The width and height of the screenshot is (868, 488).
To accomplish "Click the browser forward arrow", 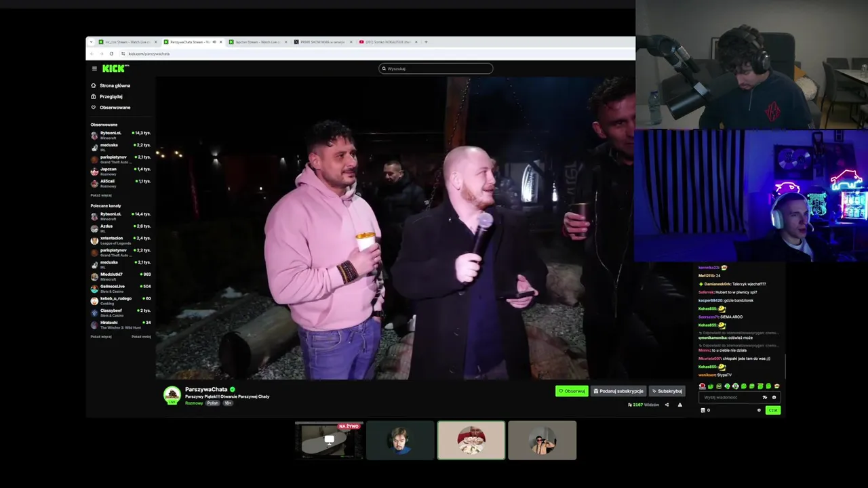I will pyautogui.click(x=102, y=54).
